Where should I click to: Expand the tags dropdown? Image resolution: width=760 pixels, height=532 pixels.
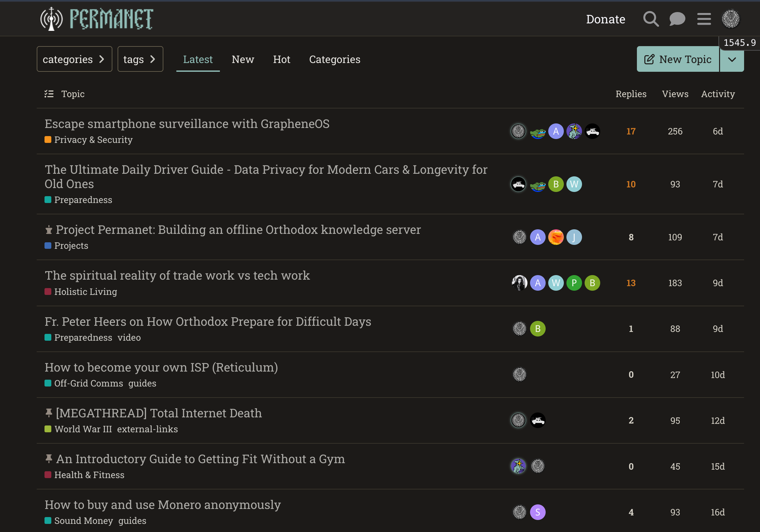coord(140,59)
